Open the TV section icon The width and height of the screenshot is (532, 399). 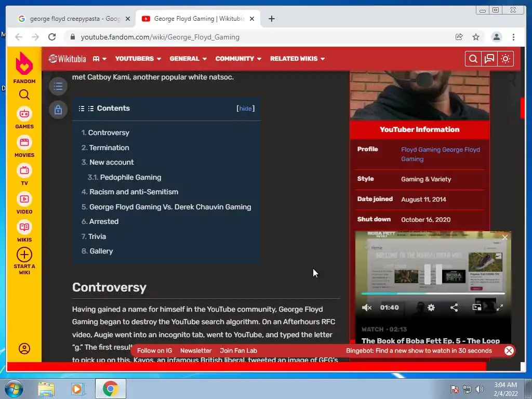click(24, 170)
